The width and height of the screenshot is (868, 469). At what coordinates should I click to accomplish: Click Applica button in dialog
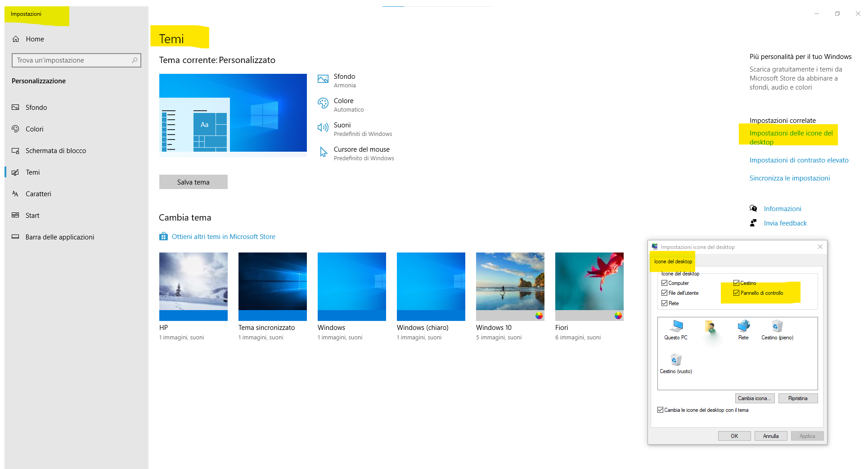point(807,436)
